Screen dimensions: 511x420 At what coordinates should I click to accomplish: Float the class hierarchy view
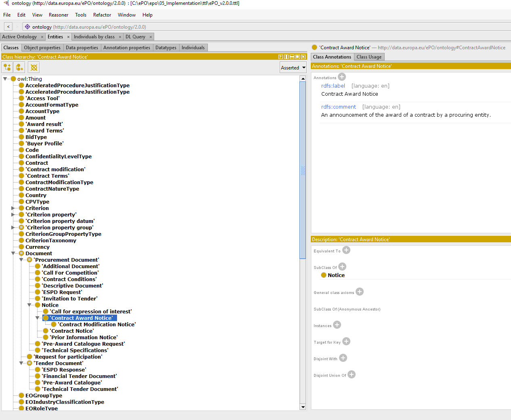[x=297, y=57]
